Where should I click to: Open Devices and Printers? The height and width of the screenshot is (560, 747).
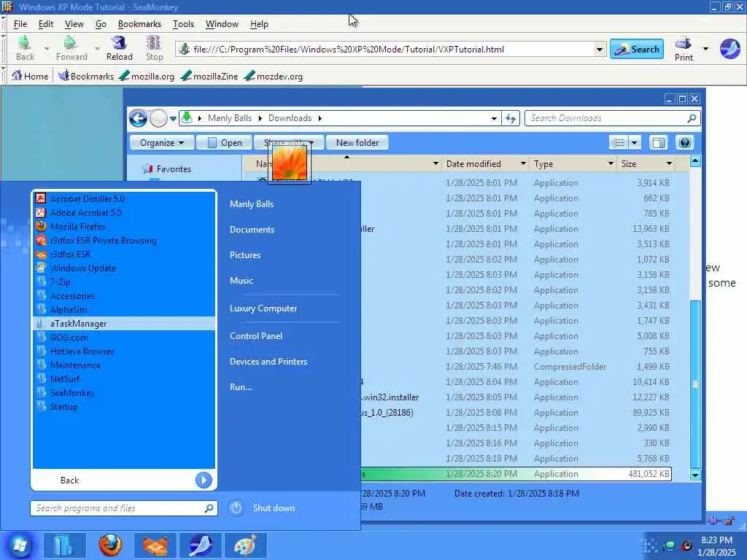[x=268, y=362]
